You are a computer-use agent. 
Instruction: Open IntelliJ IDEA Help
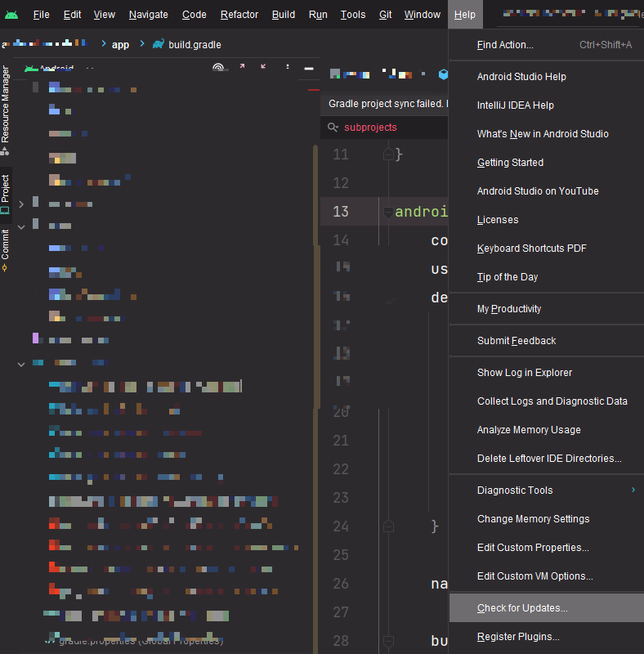pyautogui.click(x=547, y=105)
